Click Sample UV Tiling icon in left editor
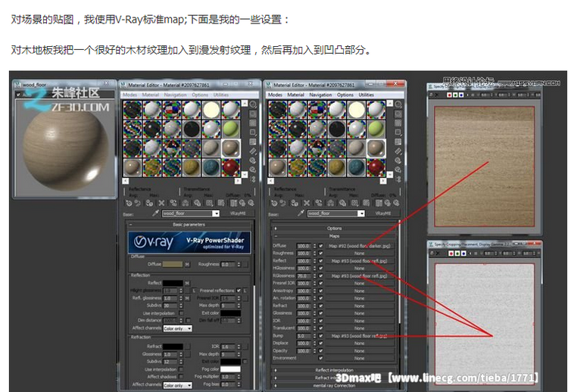The height and width of the screenshot is (392, 568). pos(253,132)
